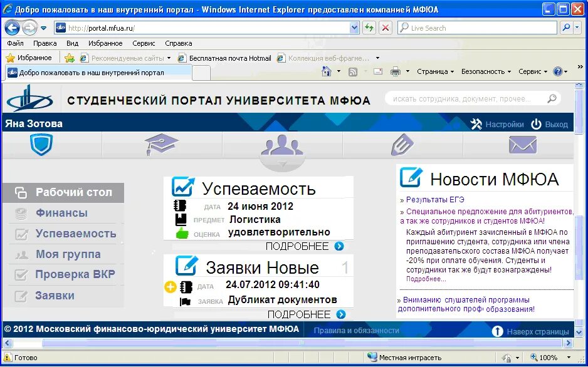Open Вниманию слушателей программы news link
The image size is (588, 367).
point(466,305)
